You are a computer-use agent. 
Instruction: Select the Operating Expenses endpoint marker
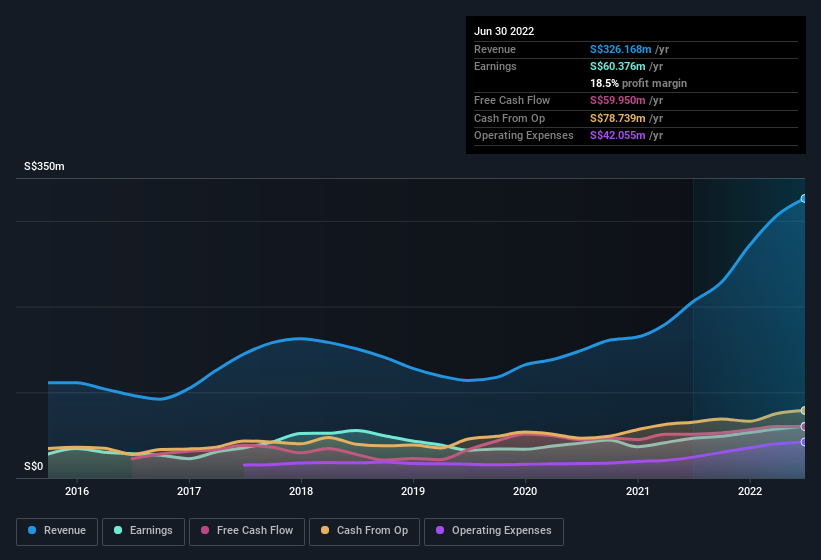pyautogui.click(x=804, y=442)
